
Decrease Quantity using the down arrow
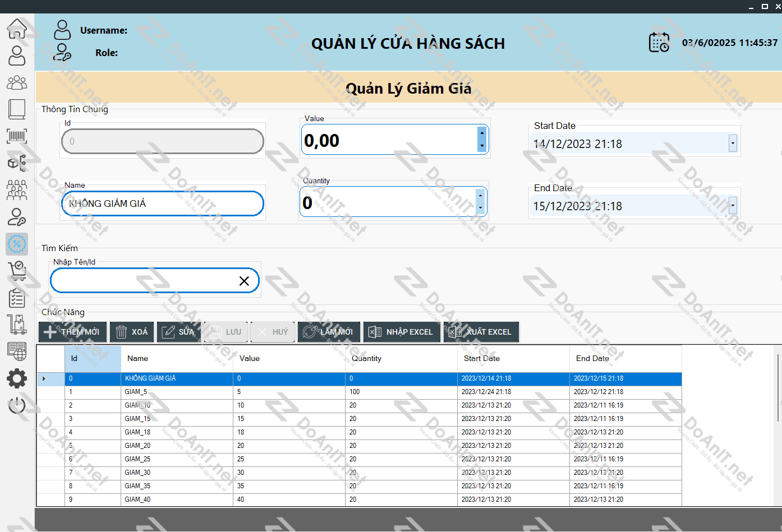(x=480, y=209)
